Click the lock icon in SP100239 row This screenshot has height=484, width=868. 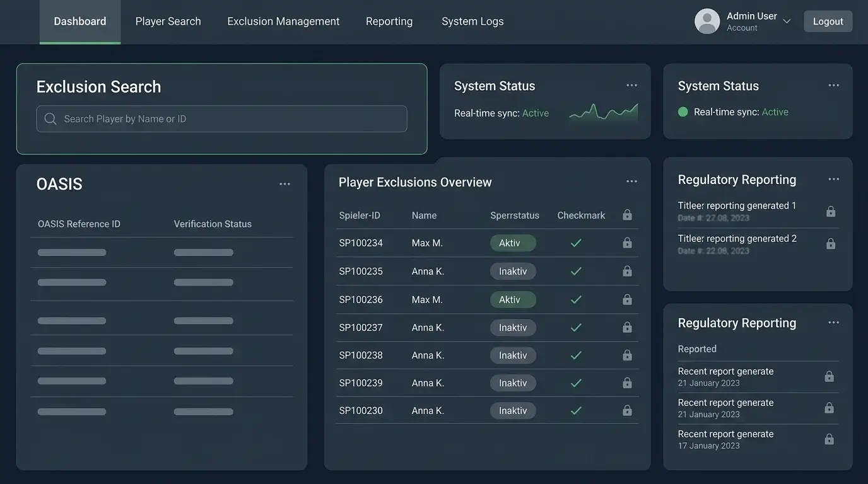point(627,383)
